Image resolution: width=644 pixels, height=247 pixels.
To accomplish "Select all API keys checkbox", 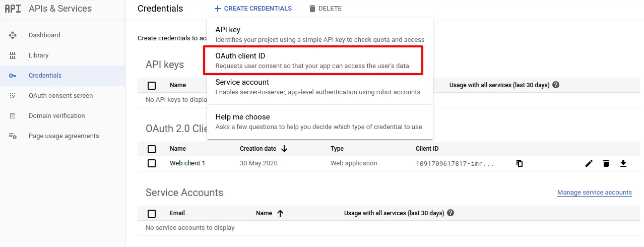I will click(x=152, y=86).
